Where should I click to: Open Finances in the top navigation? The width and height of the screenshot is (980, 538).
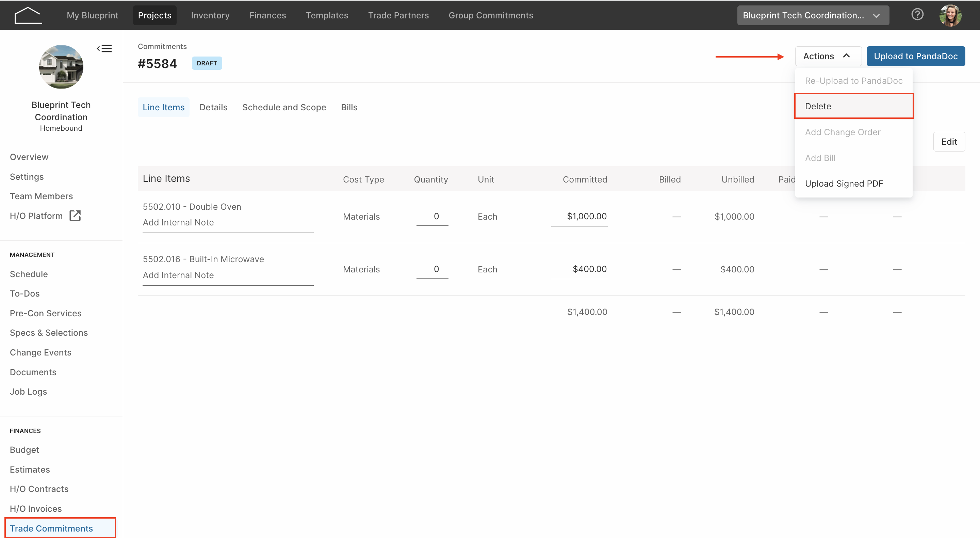point(267,15)
